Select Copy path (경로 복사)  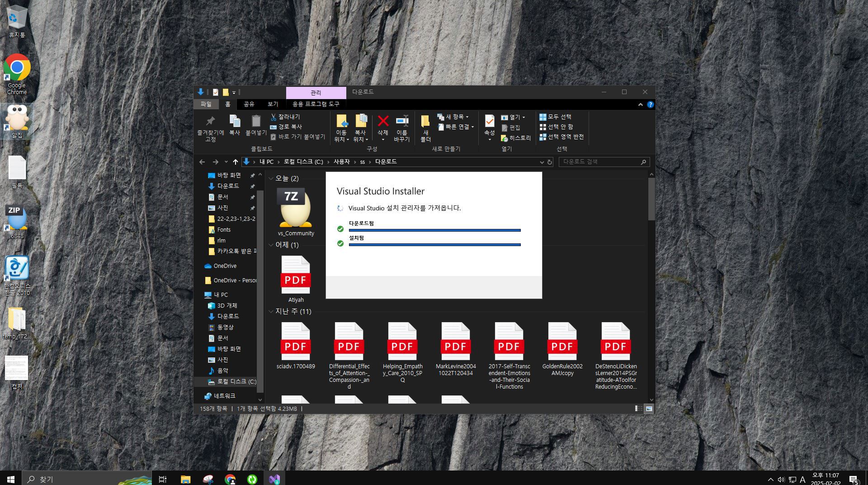pyautogui.click(x=286, y=127)
